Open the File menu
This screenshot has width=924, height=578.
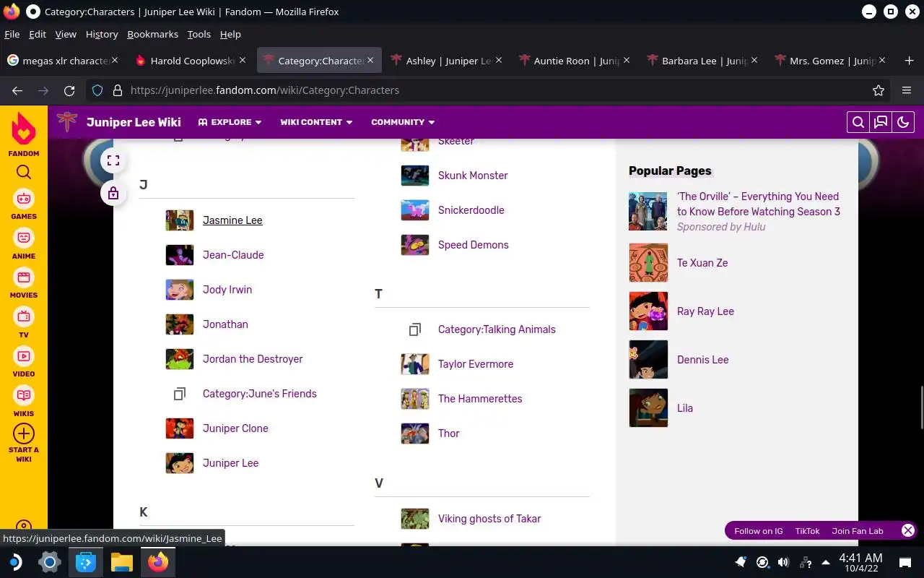point(12,34)
